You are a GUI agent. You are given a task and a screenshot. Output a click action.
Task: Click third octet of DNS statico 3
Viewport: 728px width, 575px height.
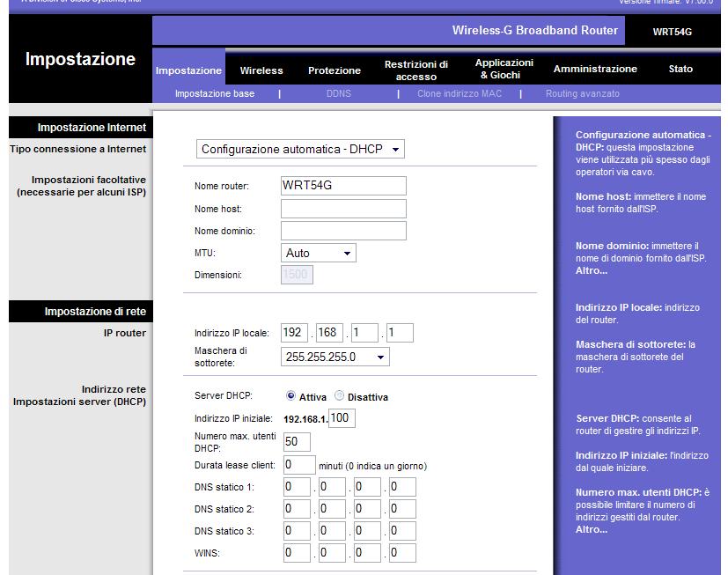pyautogui.click(x=367, y=531)
